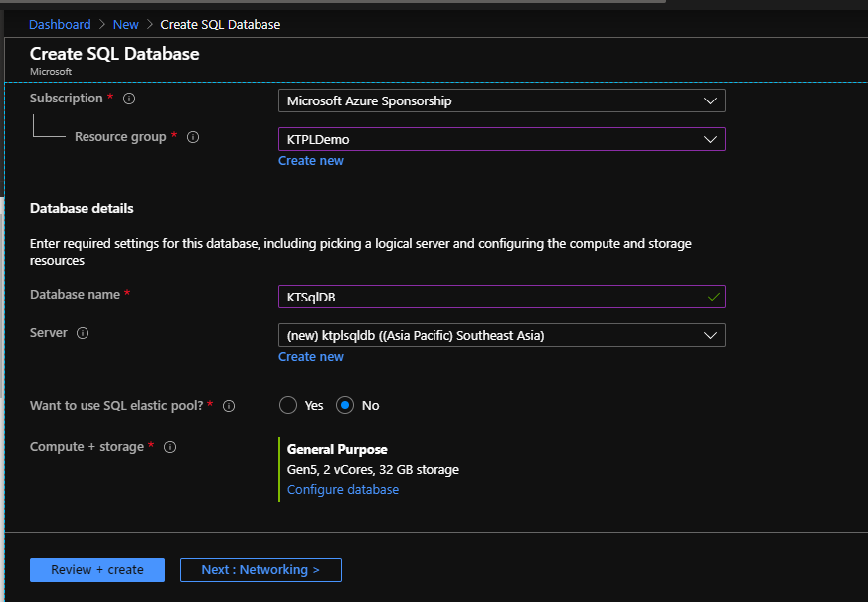Open the Configure database link
This screenshot has height=602, width=868.
tap(343, 490)
